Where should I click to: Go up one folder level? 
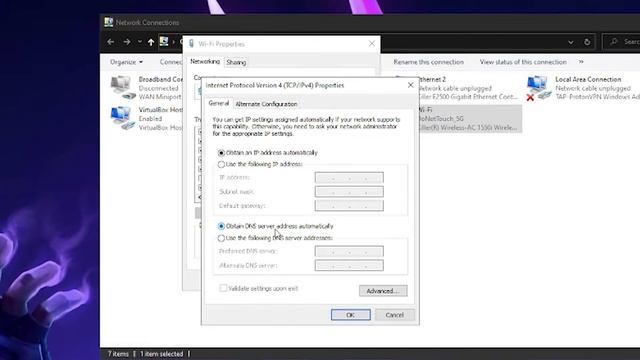coord(151,42)
